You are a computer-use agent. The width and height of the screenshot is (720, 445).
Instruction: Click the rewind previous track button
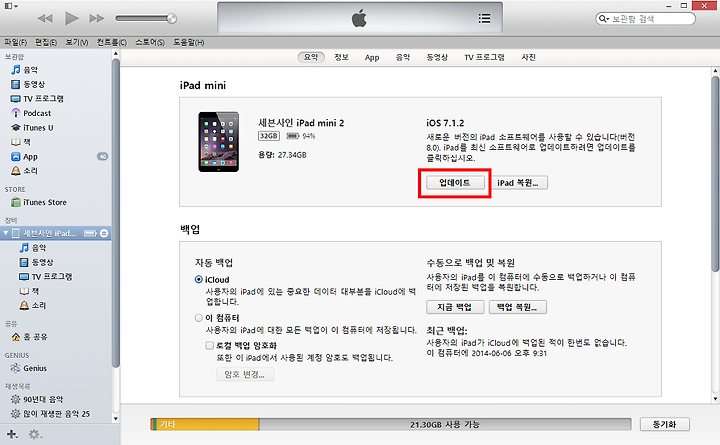click(x=45, y=18)
